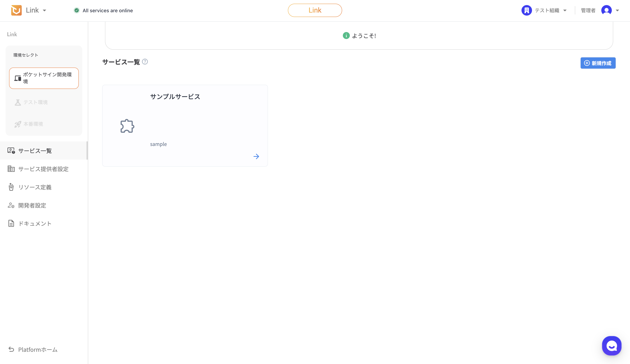Click the help icon beside サービス一覧 heading
The height and width of the screenshot is (364, 630).
145,62
